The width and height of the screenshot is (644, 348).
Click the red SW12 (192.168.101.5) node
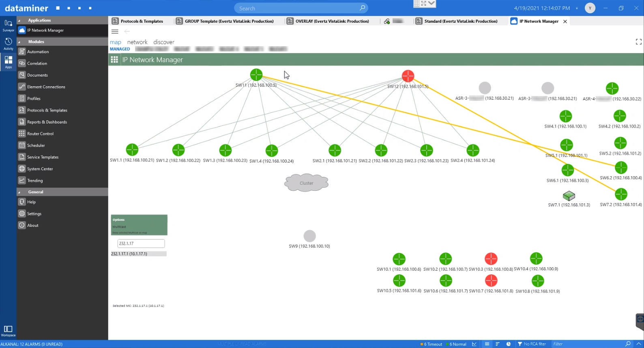(x=408, y=76)
